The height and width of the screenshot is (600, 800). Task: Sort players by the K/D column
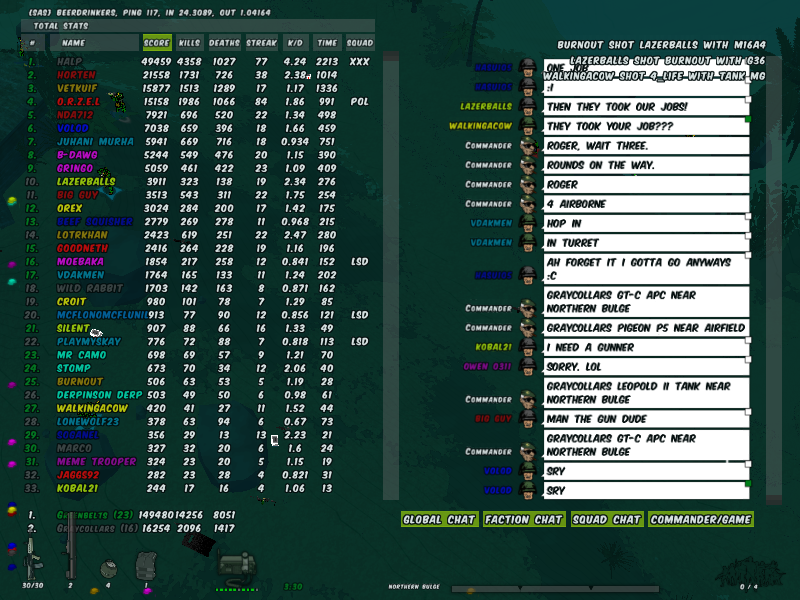point(295,43)
